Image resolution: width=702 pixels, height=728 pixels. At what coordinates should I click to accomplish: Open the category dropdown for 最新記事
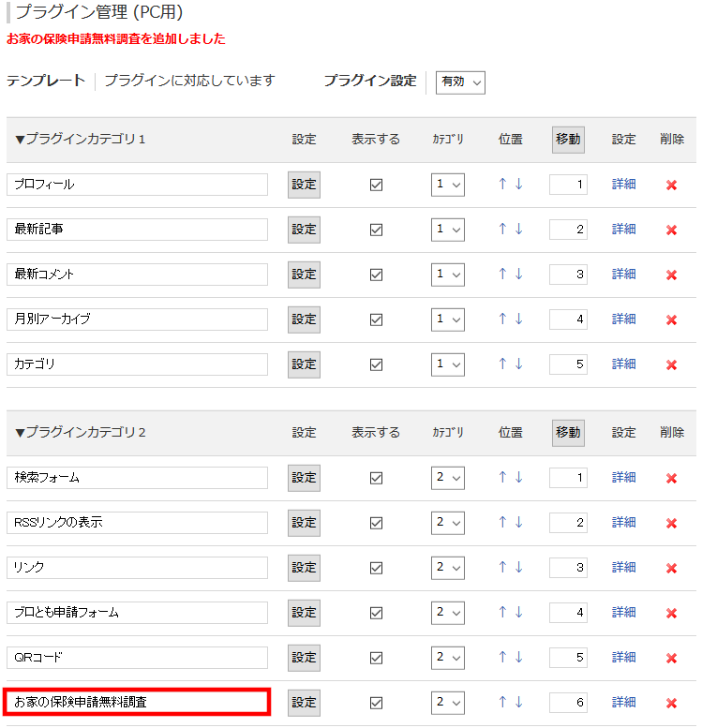pyautogui.click(x=448, y=230)
